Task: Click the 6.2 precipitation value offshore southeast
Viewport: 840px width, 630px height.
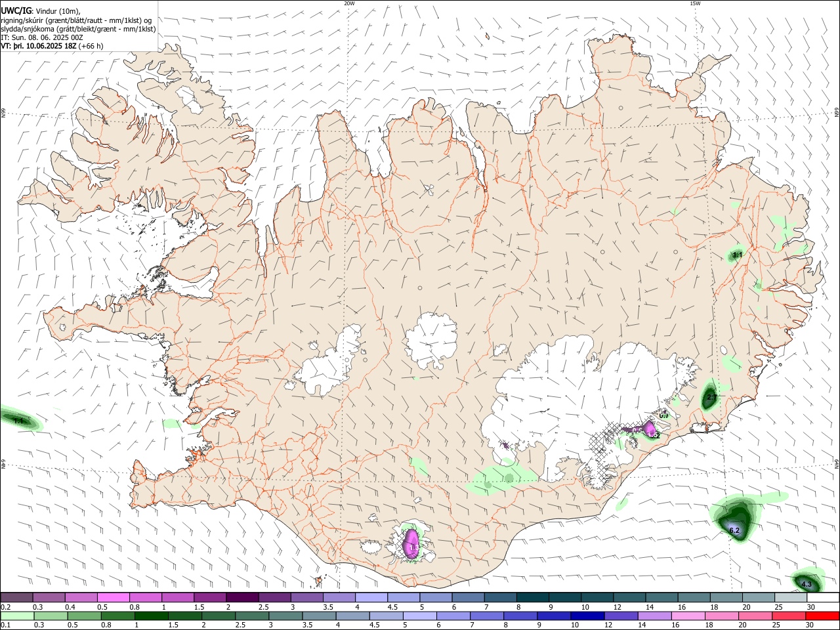Action: coord(734,530)
